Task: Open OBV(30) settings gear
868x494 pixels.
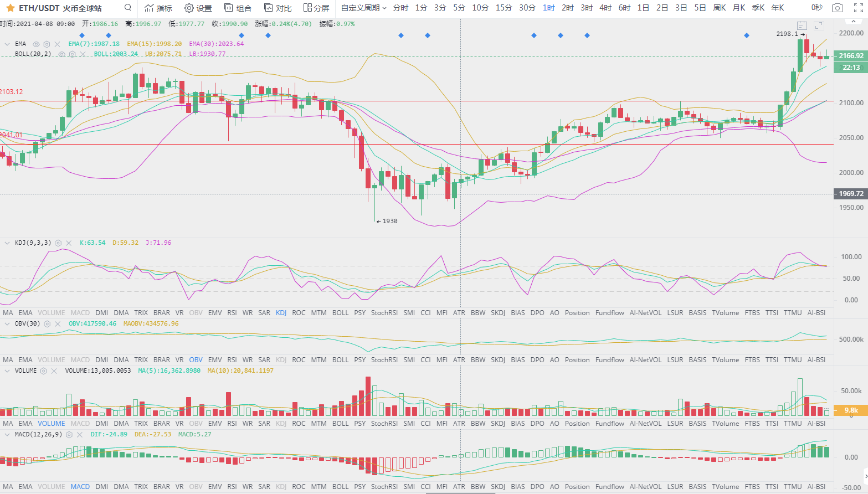Action: [47, 324]
